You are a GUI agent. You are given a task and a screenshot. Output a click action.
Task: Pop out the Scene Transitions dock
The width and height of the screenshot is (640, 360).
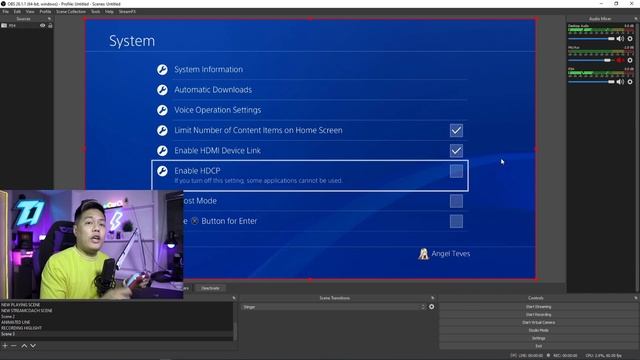[432, 298]
